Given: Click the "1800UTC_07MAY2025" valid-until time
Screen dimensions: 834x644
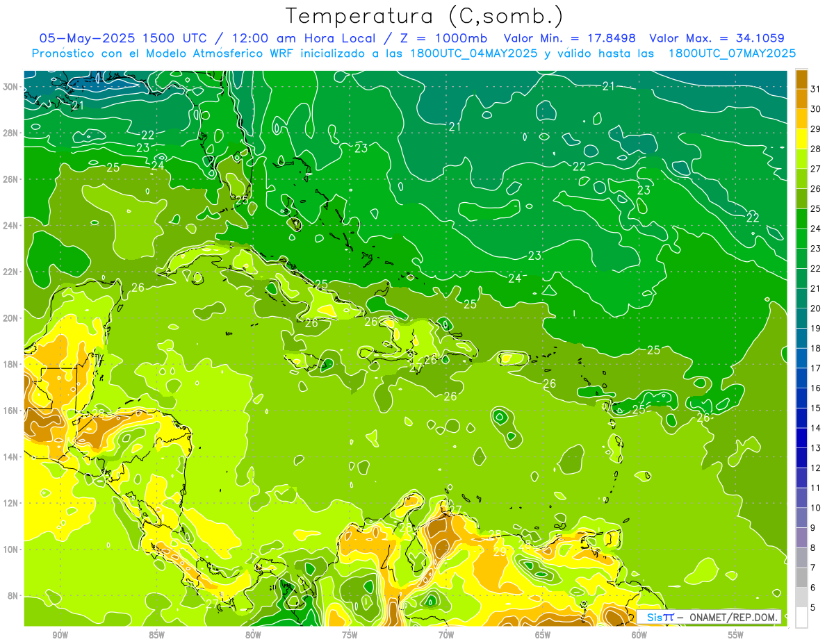Looking at the screenshot, I should click(732, 53).
